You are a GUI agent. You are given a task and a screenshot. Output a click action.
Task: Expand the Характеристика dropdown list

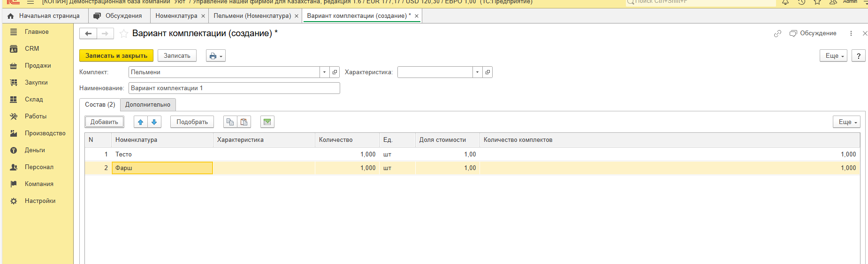477,72
